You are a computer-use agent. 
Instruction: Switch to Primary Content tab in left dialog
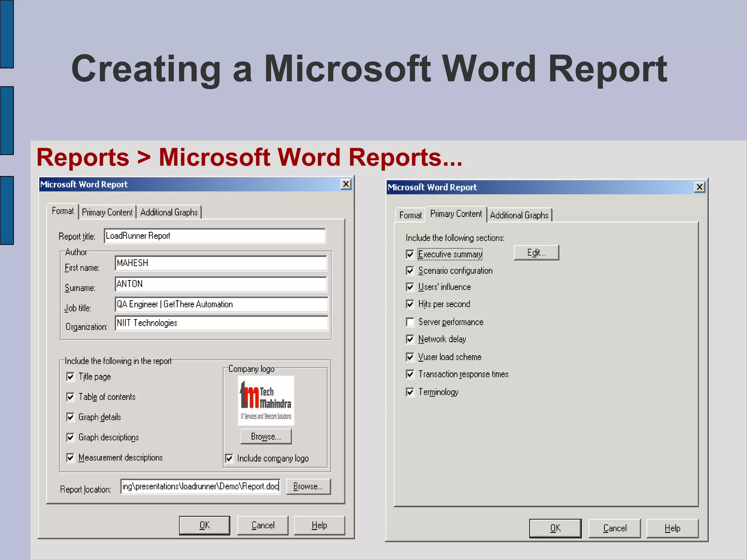click(x=107, y=212)
